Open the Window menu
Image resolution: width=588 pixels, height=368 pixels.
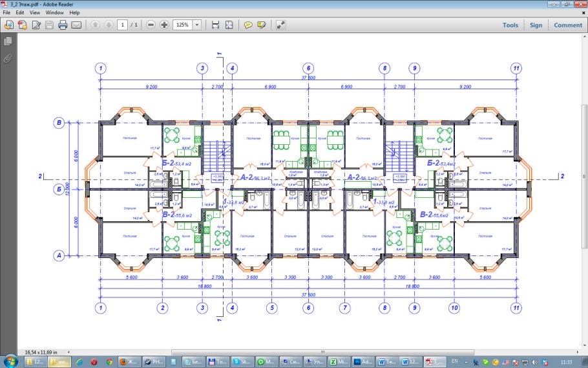point(55,12)
